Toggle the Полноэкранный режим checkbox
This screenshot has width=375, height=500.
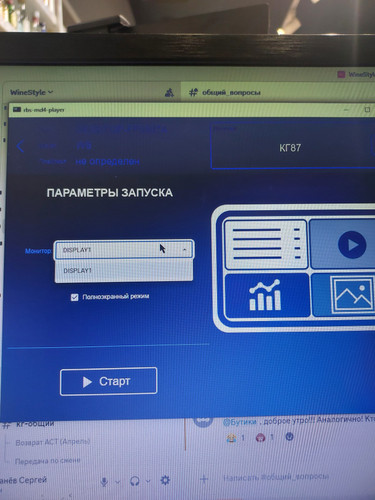[75, 297]
